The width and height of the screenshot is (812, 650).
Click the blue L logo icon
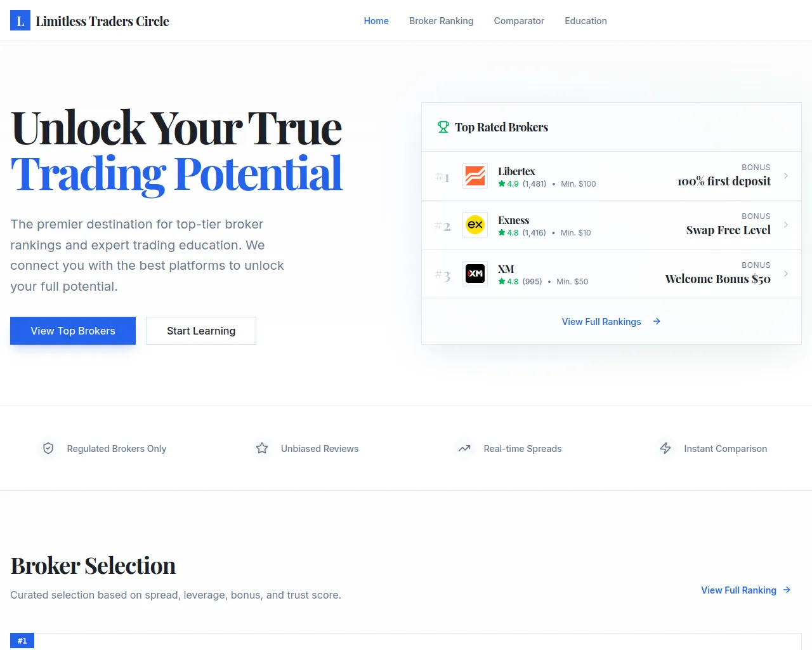click(20, 21)
